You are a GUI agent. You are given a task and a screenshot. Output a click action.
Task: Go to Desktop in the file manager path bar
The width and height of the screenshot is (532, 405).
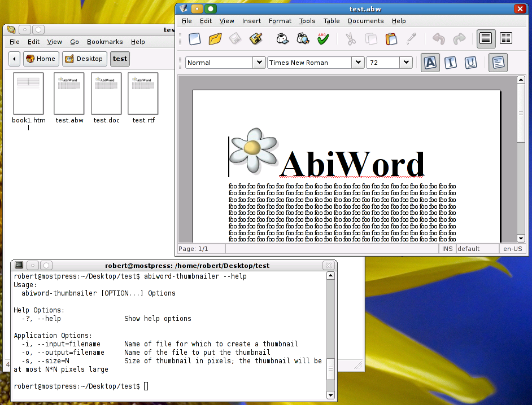point(85,59)
